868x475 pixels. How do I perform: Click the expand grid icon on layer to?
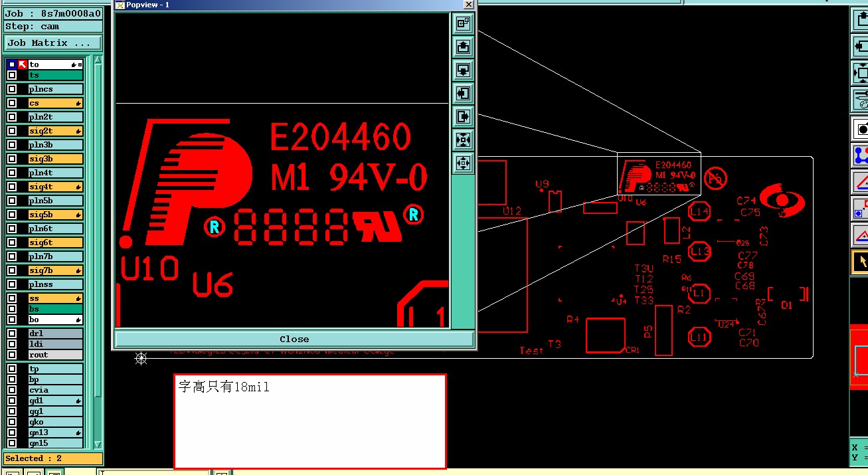[80, 65]
